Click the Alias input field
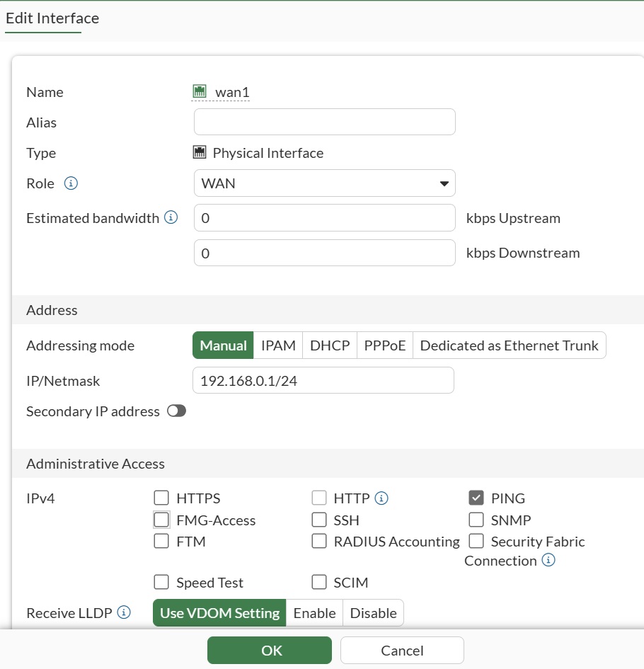Viewport: 644px width, 669px height. [x=325, y=122]
